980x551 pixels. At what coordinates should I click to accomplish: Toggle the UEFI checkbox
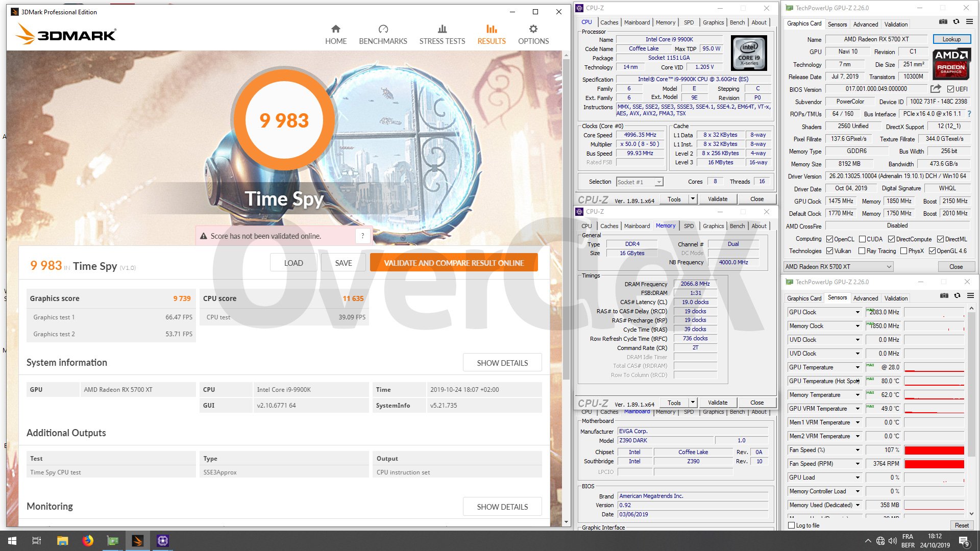[950, 89]
